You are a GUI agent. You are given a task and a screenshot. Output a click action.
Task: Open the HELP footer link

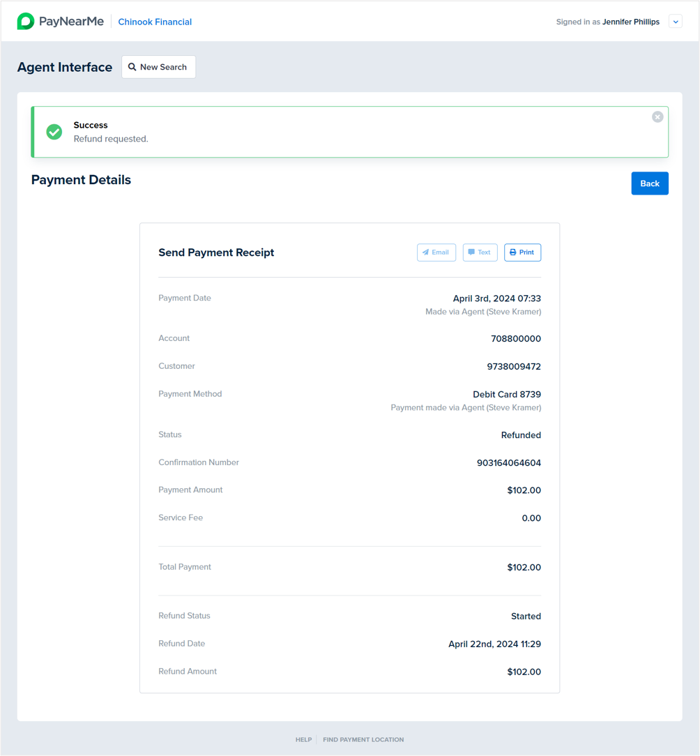point(304,739)
